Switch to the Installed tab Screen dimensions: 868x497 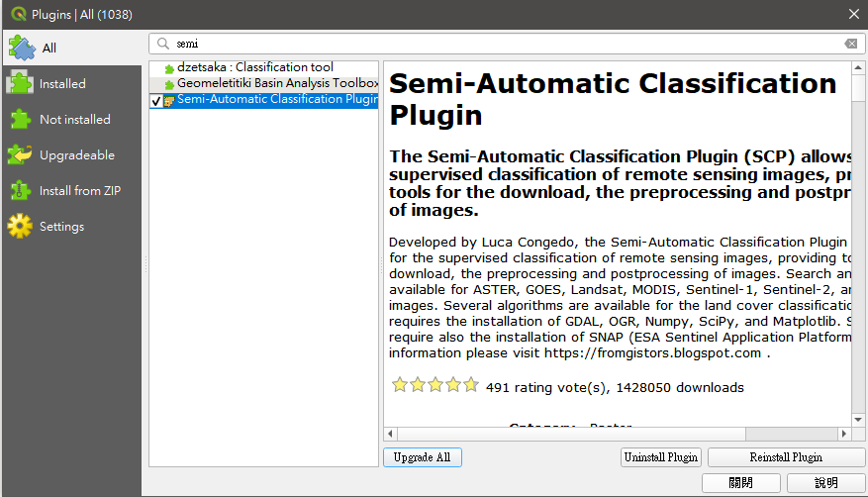(x=72, y=83)
